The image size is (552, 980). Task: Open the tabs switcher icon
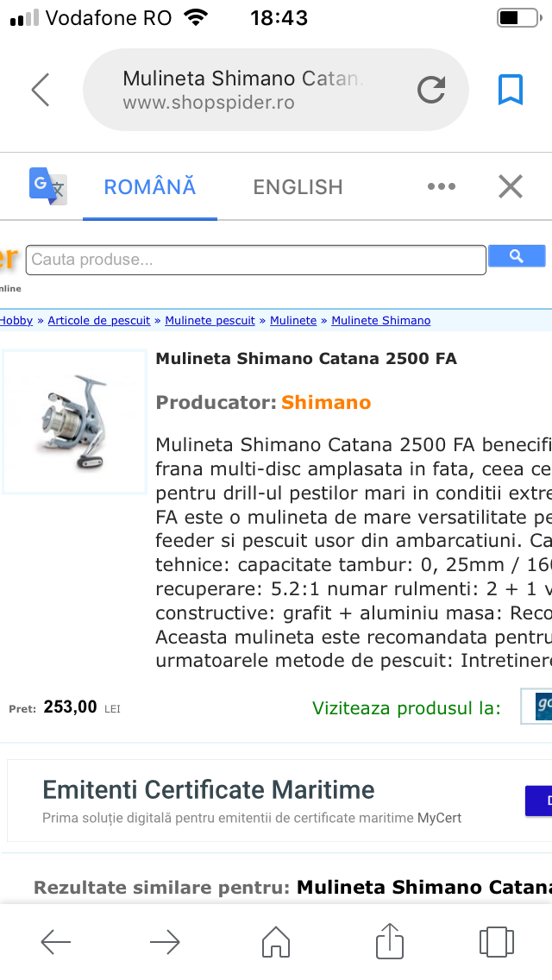(x=497, y=940)
